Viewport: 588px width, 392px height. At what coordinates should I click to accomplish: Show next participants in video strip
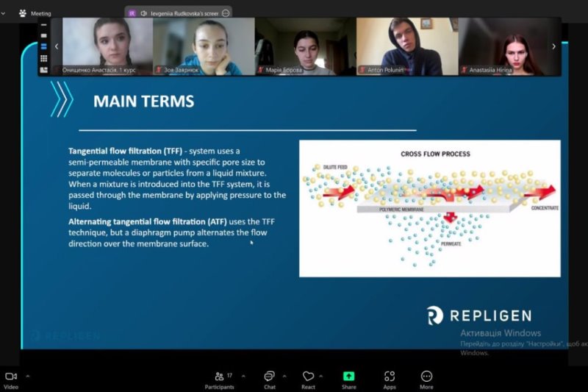click(554, 46)
